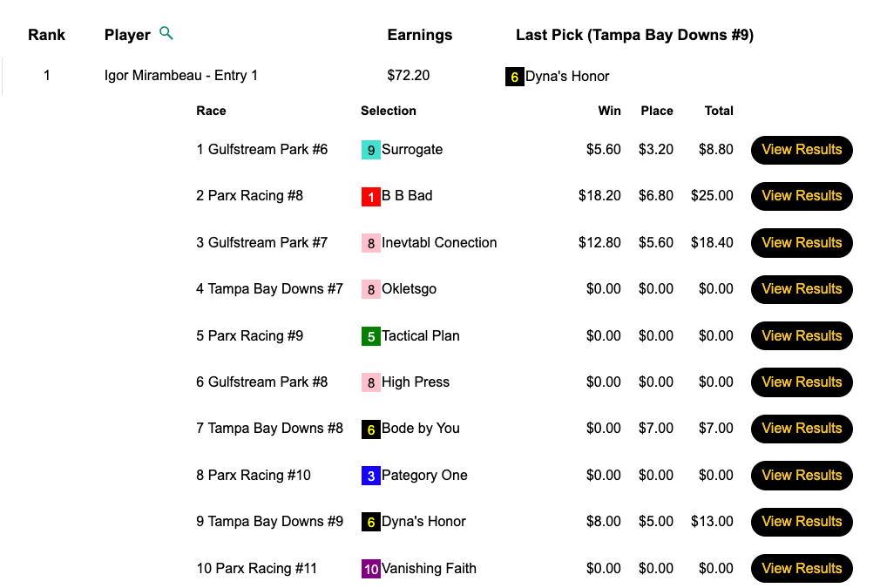Click Okletsgo's pink number 8 badge

pos(371,289)
